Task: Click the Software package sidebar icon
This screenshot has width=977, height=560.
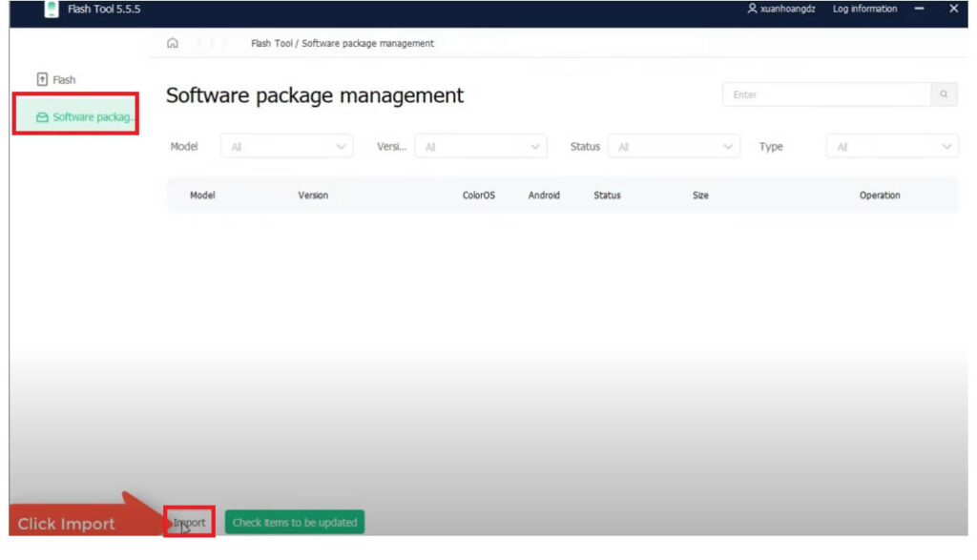Action: (x=42, y=117)
